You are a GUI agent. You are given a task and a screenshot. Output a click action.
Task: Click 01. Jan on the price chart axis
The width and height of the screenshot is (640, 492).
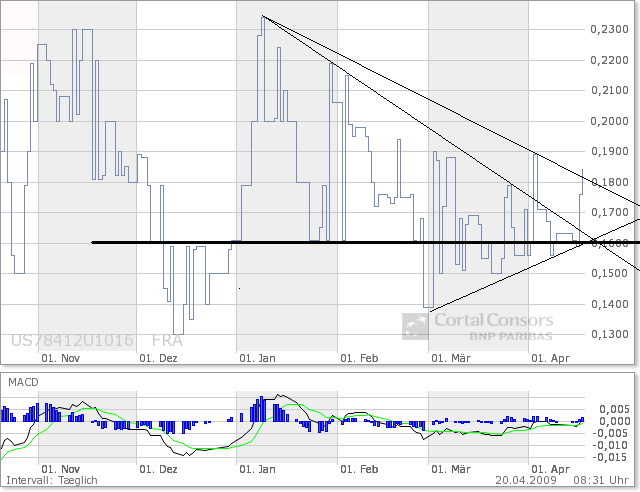(x=259, y=356)
